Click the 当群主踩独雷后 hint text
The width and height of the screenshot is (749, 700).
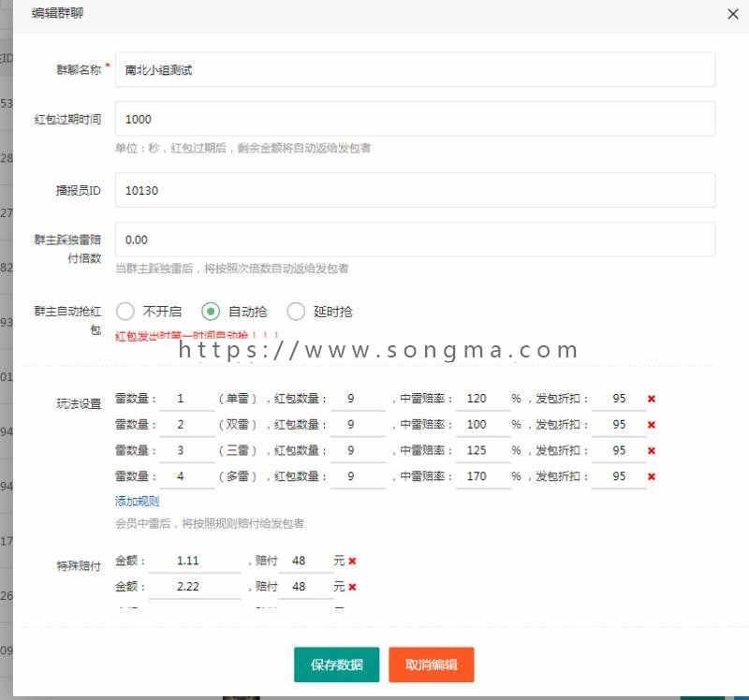pos(231,269)
